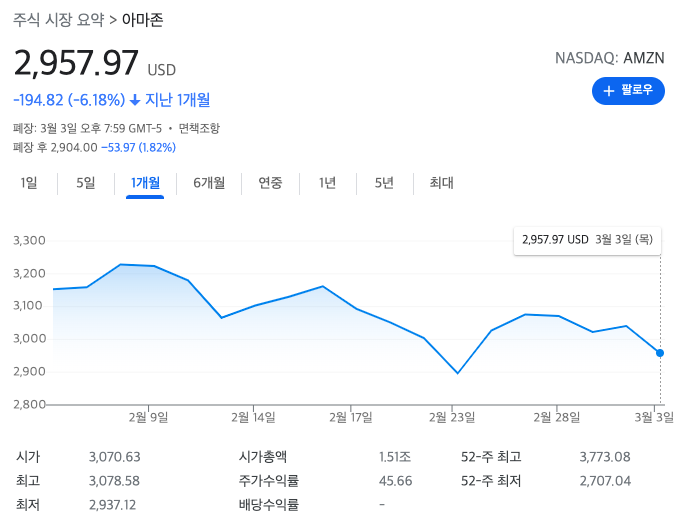Click the 2월 23일 axis label

point(452,417)
